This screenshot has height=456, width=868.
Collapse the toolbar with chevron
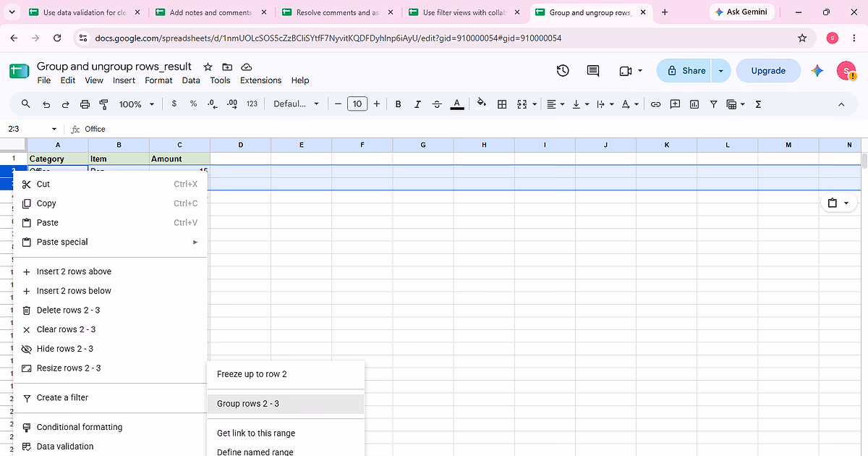[841, 104]
